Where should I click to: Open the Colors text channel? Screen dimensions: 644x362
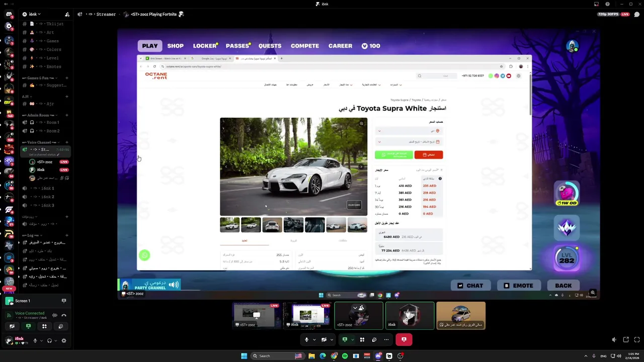[46, 50]
